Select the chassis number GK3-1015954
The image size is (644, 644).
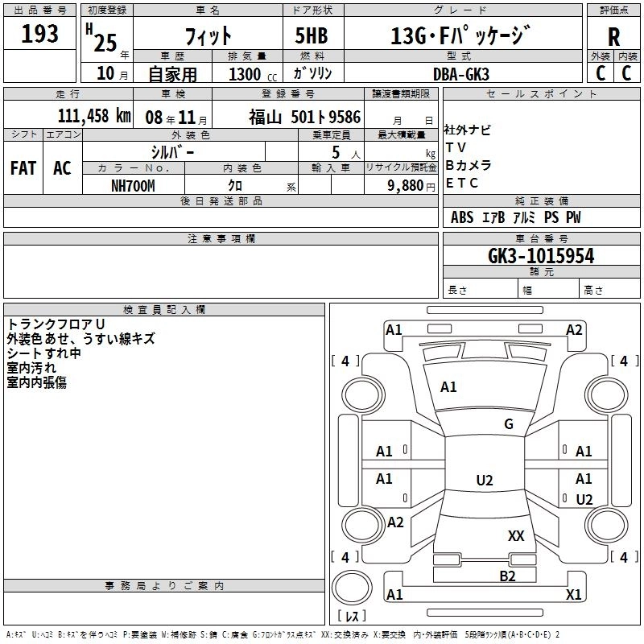[x=541, y=256]
